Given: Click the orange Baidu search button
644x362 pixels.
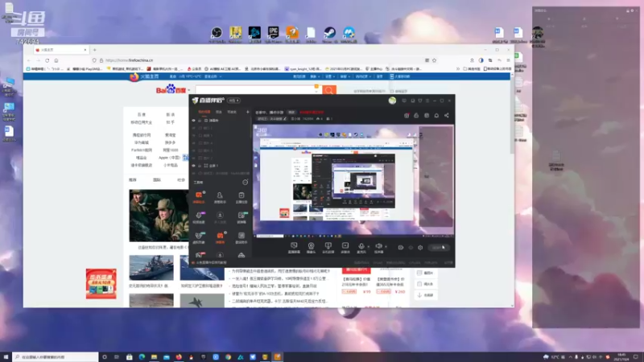Looking at the screenshot, I should 329,90.
